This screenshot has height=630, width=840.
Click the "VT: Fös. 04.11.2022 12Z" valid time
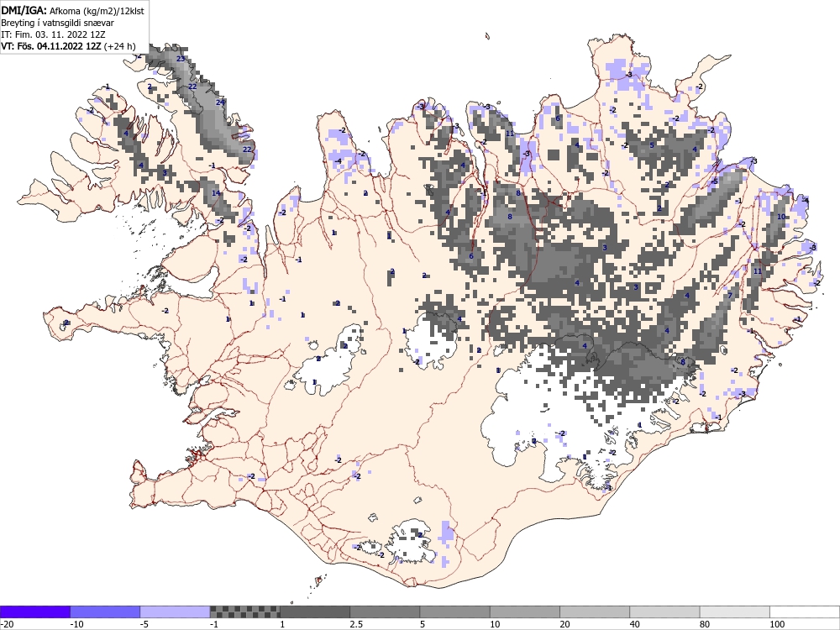(x=51, y=46)
